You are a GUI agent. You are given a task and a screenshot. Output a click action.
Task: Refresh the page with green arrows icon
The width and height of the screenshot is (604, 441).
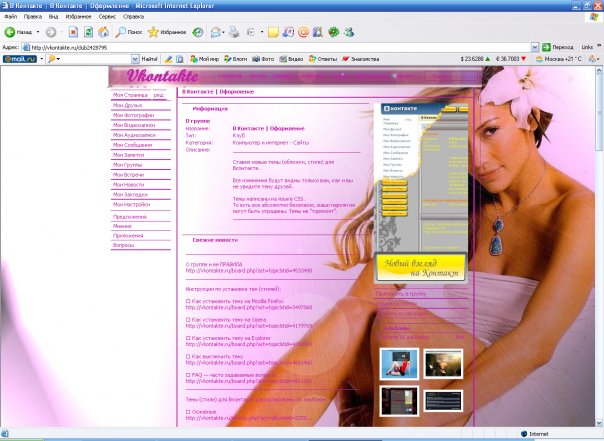pos(88,32)
